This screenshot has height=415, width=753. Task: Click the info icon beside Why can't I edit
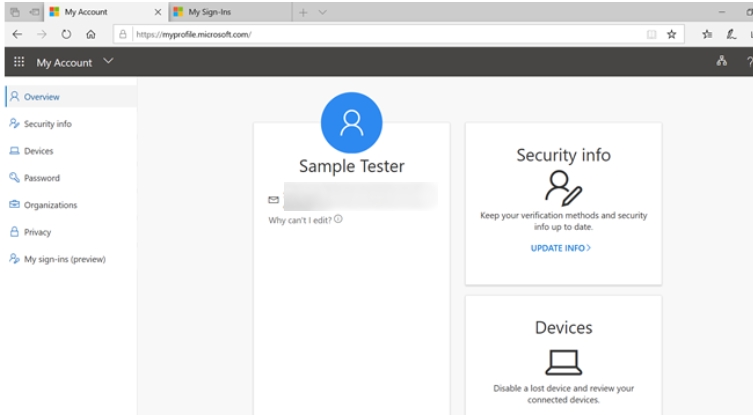pyautogui.click(x=338, y=219)
